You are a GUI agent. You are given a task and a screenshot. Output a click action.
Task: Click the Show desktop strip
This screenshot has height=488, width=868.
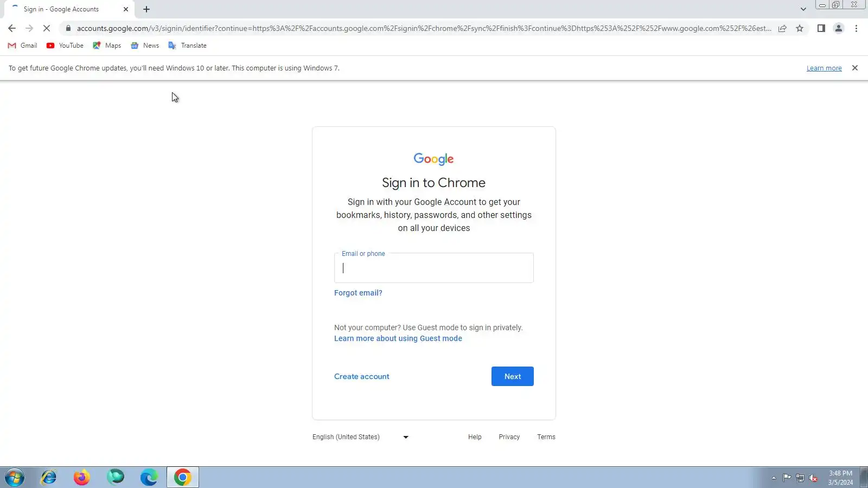[x=864, y=477]
